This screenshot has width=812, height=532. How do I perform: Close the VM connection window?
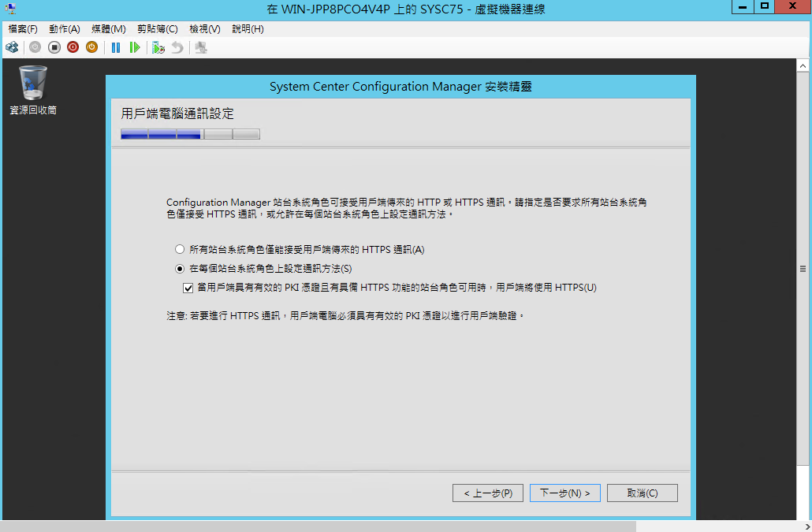[793, 7]
